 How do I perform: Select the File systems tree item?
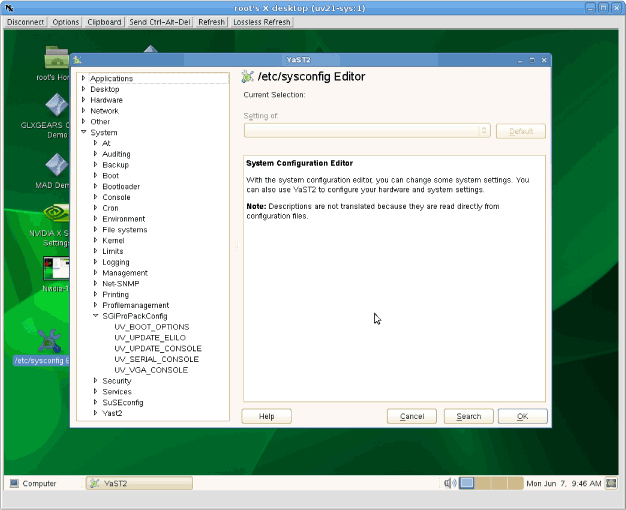[x=125, y=229]
